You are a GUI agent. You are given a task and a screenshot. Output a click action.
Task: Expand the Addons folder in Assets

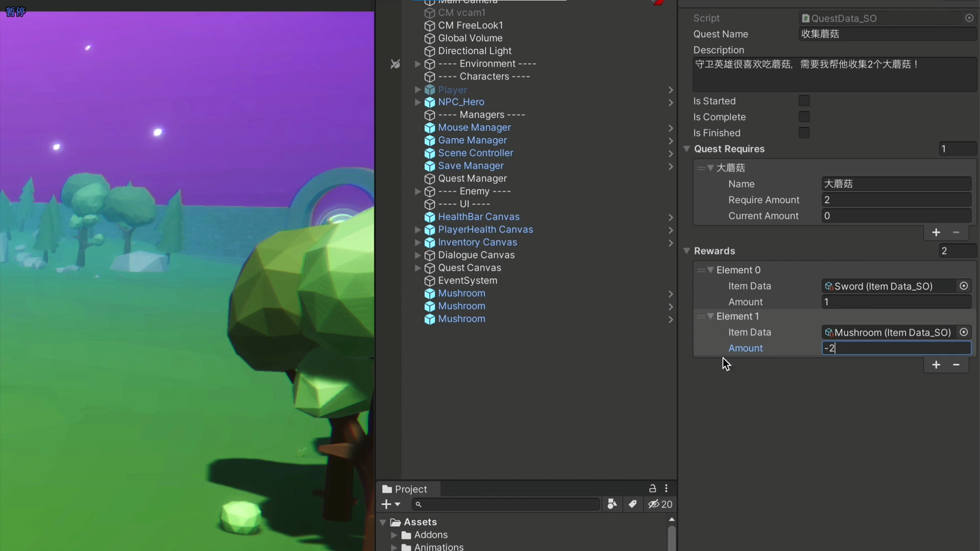click(394, 535)
